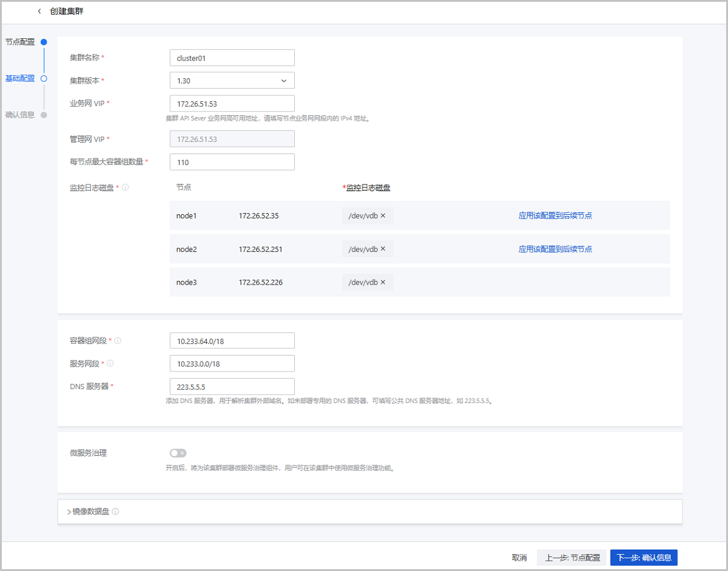The height and width of the screenshot is (571, 728).
Task: Click info icon beside 容器组网段
Action: click(118, 341)
